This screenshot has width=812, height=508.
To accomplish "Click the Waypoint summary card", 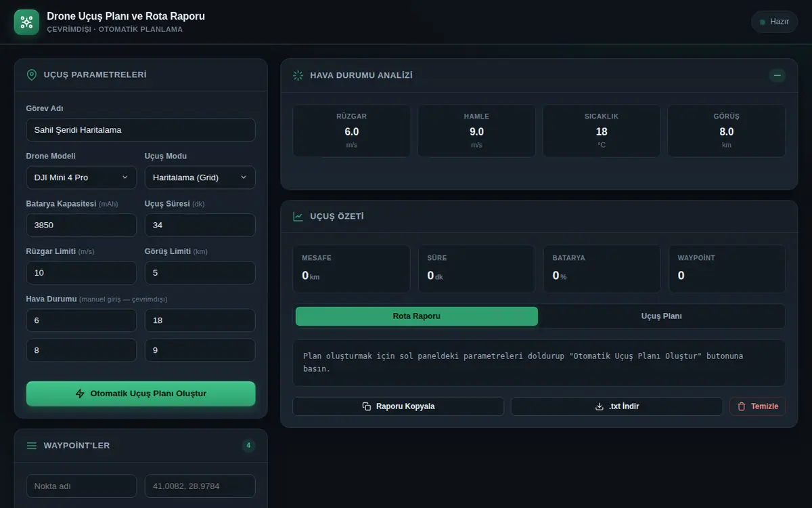I will [727, 269].
